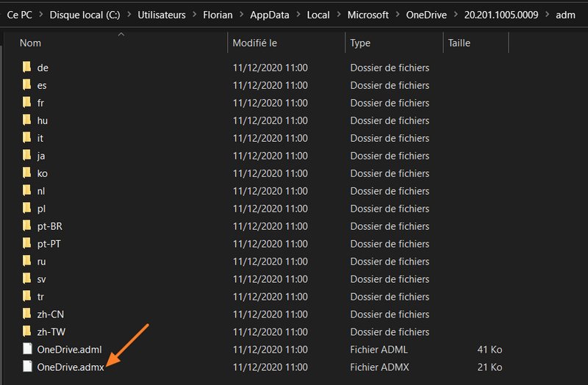588x385 pixels.
Task: Expand chevron after Microsoft breadcrumb
Action: coord(398,15)
